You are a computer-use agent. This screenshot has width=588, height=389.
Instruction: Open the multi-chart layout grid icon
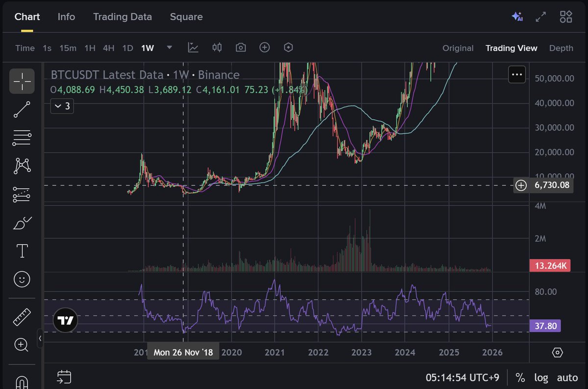(566, 17)
